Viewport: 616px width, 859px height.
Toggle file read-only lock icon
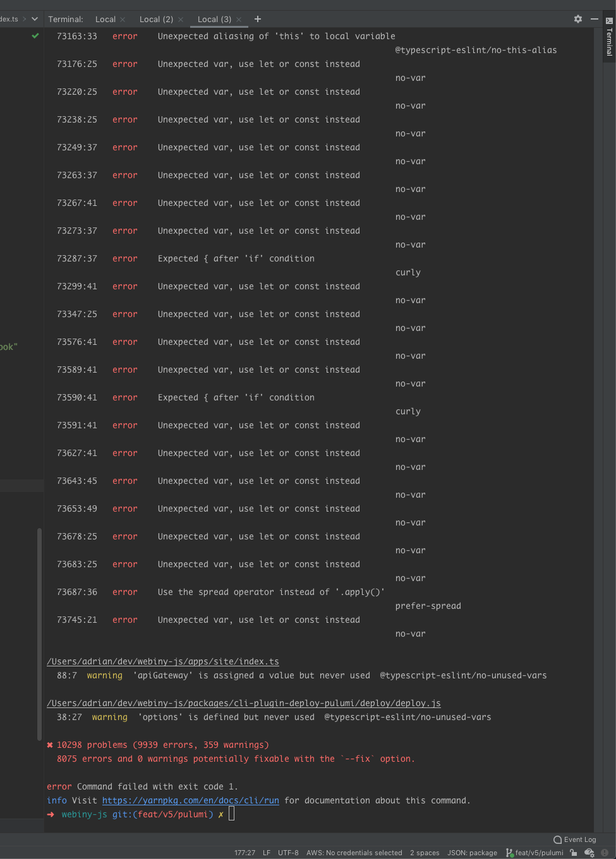pyautogui.click(x=574, y=853)
